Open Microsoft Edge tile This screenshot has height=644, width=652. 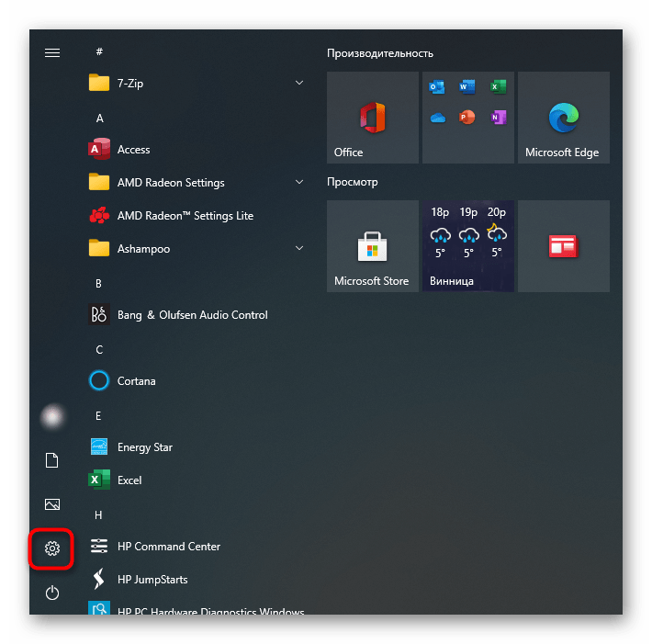(564, 118)
